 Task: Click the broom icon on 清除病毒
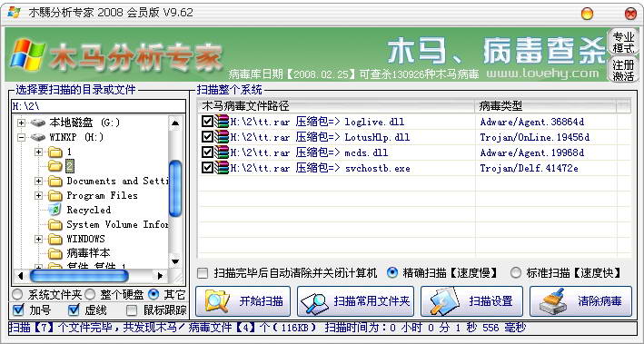(554, 301)
